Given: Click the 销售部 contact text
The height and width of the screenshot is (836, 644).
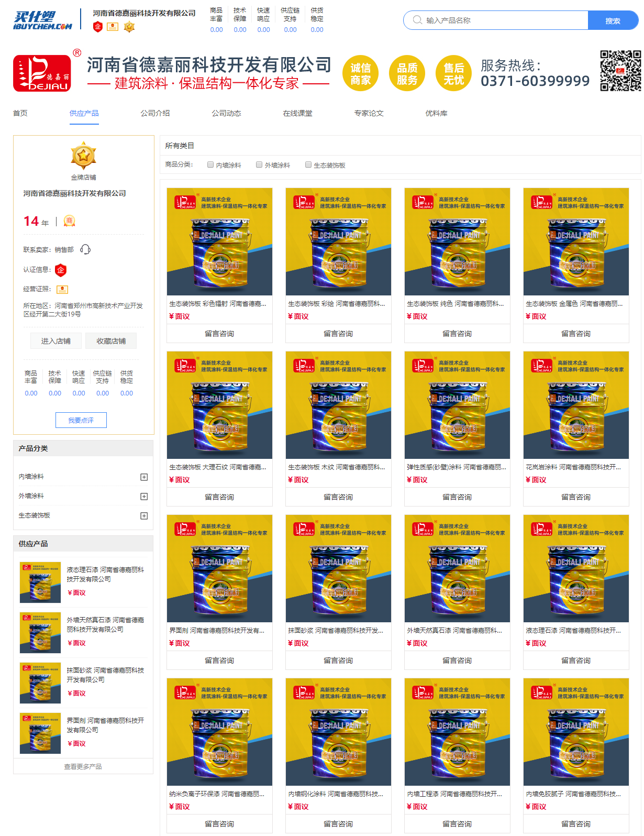Looking at the screenshot, I should click(x=64, y=250).
